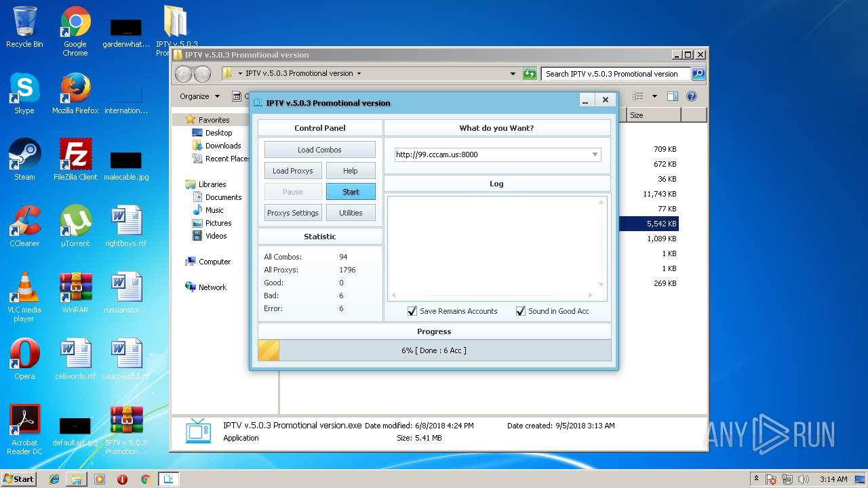
Task: Click the Steam desktop icon
Action: (x=24, y=160)
